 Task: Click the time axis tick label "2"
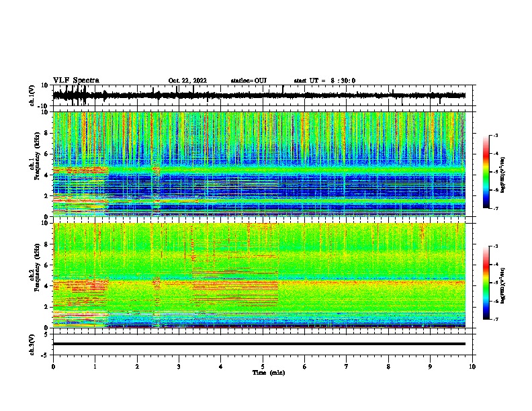click(137, 367)
